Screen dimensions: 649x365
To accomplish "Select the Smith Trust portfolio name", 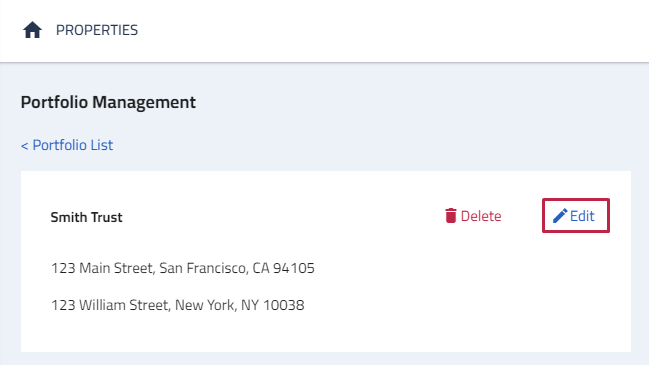I will [x=87, y=217].
